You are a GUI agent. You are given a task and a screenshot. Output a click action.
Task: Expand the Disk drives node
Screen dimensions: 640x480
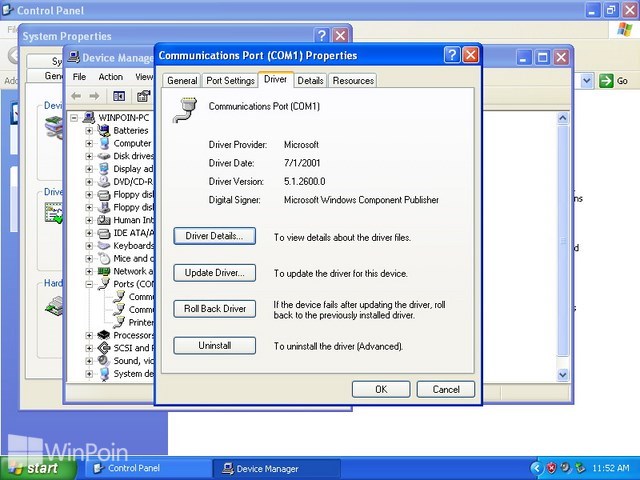coord(89,156)
